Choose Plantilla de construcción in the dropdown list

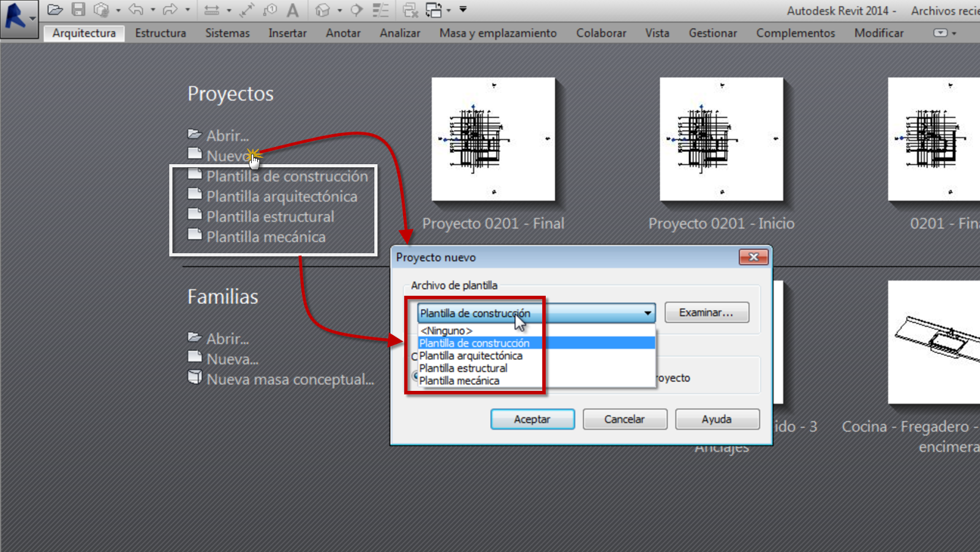coord(536,343)
